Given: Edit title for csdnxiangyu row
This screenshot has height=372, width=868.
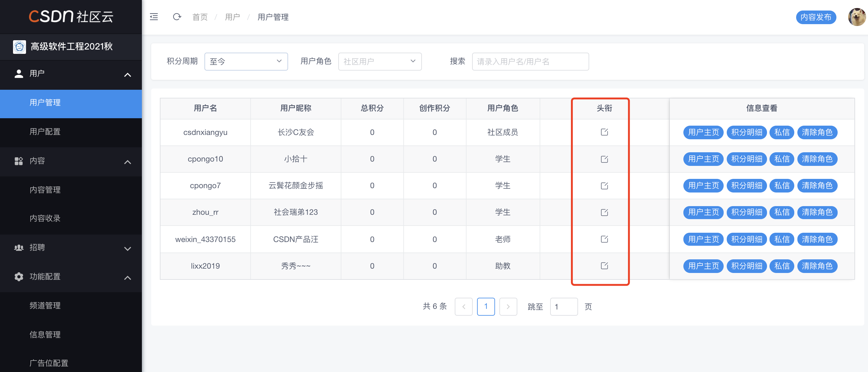Looking at the screenshot, I should pos(604,132).
